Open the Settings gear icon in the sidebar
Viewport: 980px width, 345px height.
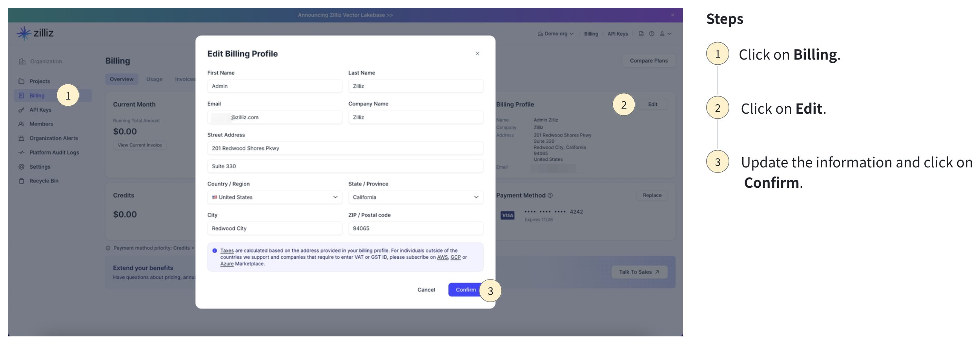coord(22,167)
